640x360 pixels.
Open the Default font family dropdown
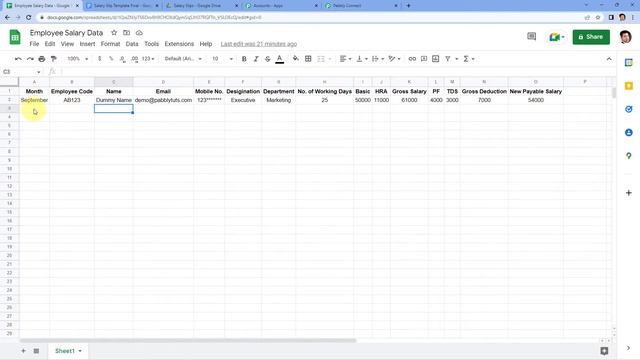[183, 59]
